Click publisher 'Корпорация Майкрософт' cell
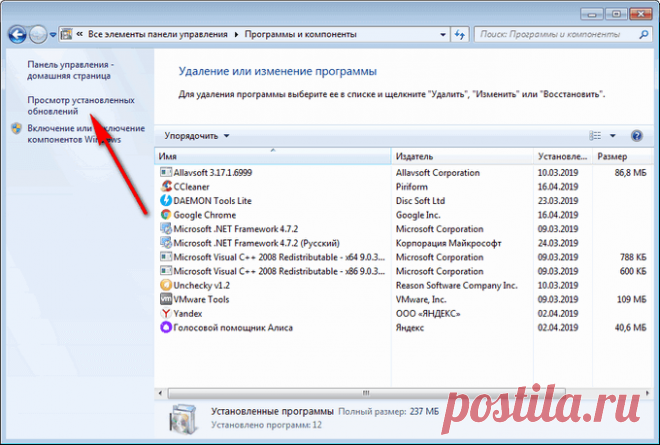The height and width of the screenshot is (445, 660). click(x=448, y=243)
